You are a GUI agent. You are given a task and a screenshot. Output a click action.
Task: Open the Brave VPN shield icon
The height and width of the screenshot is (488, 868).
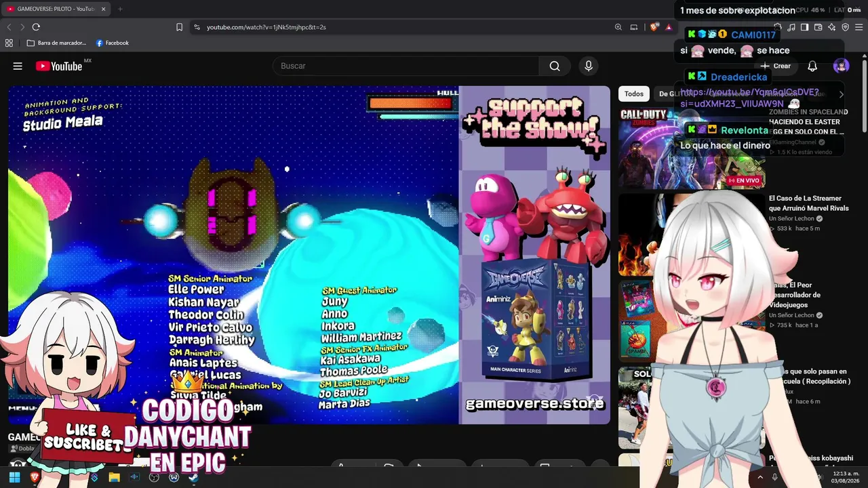point(845,27)
